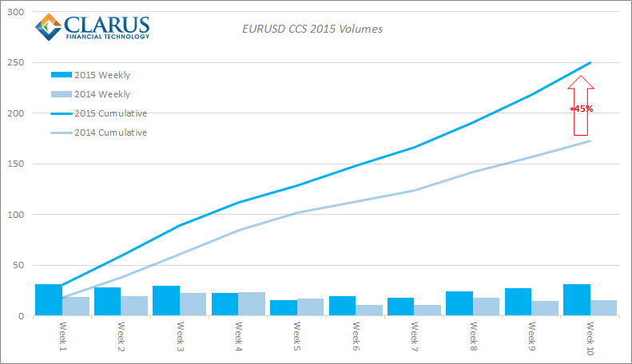This screenshot has width=632, height=364.
Task: Select the 2015 weekly bar for Week 6
Action: point(342,306)
